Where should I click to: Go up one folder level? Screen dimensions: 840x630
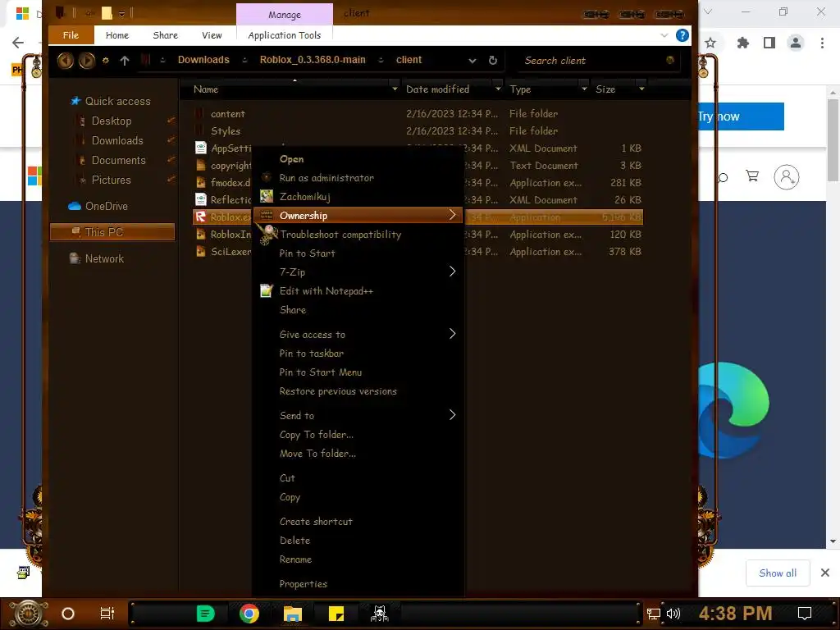[x=125, y=61]
